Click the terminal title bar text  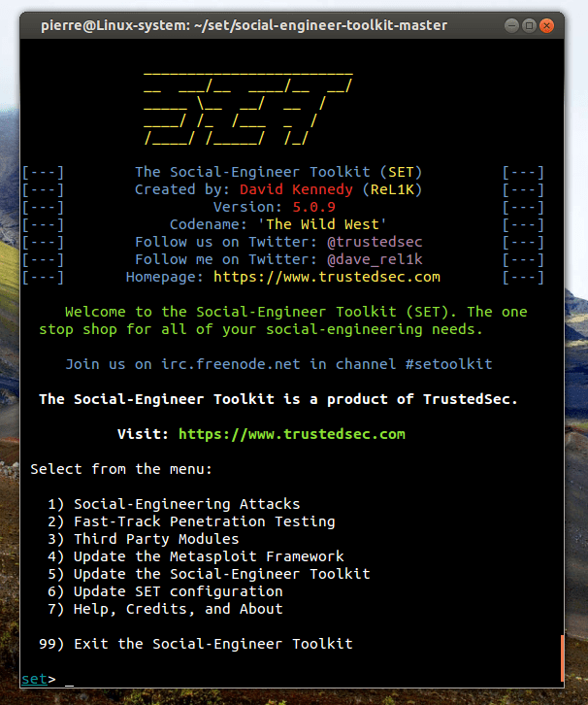click(x=244, y=25)
